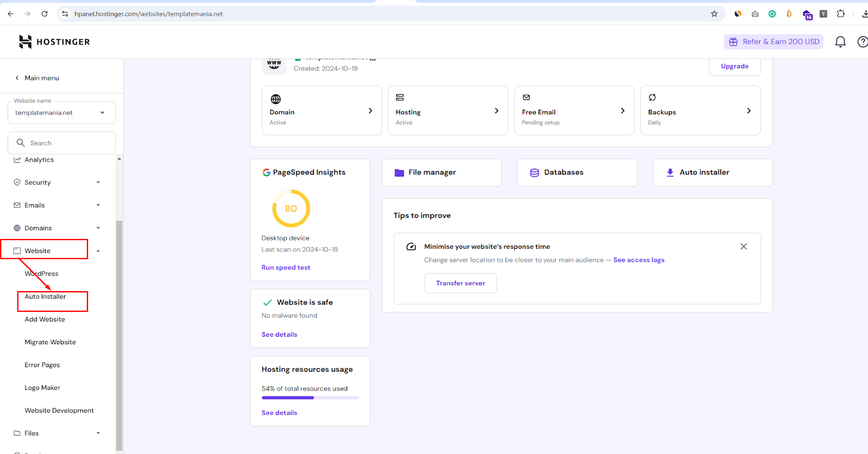Click the Domain card globe icon
This screenshot has width=868, height=454.
click(276, 99)
